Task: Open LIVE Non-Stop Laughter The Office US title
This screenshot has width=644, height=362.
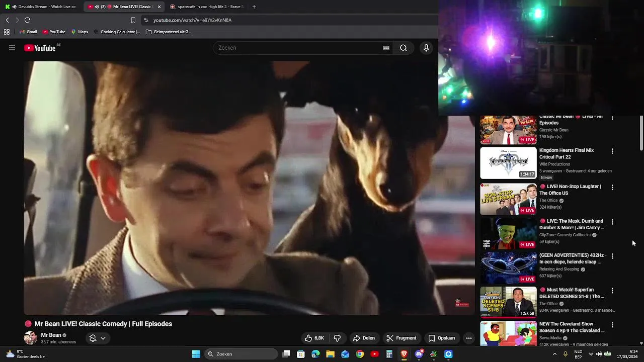Action: point(571,190)
